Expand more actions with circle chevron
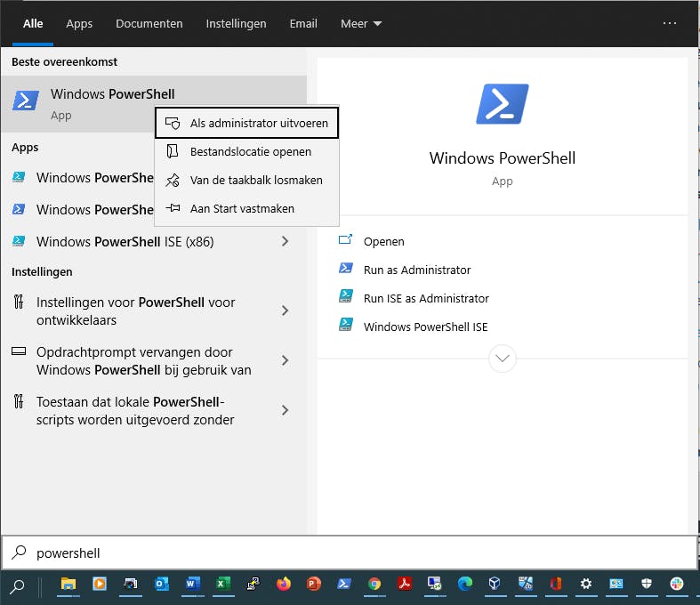Viewport: 700px width, 605px height. coord(503,359)
